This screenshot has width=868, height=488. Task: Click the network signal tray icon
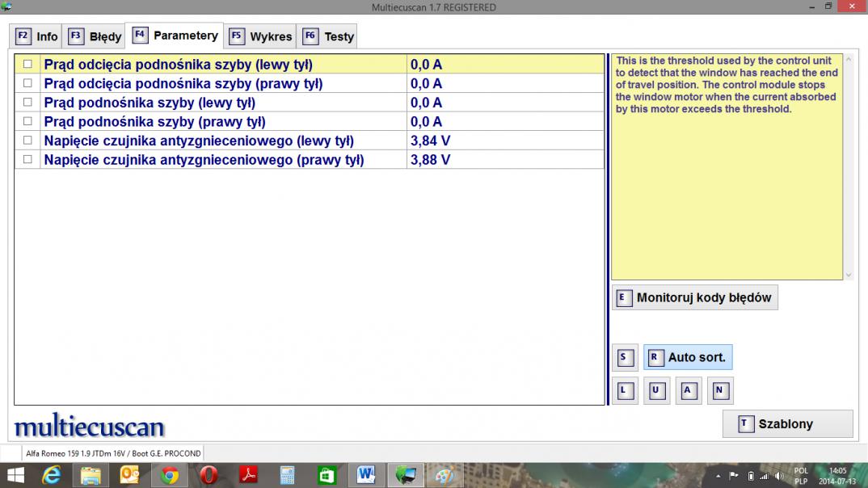click(765, 476)
